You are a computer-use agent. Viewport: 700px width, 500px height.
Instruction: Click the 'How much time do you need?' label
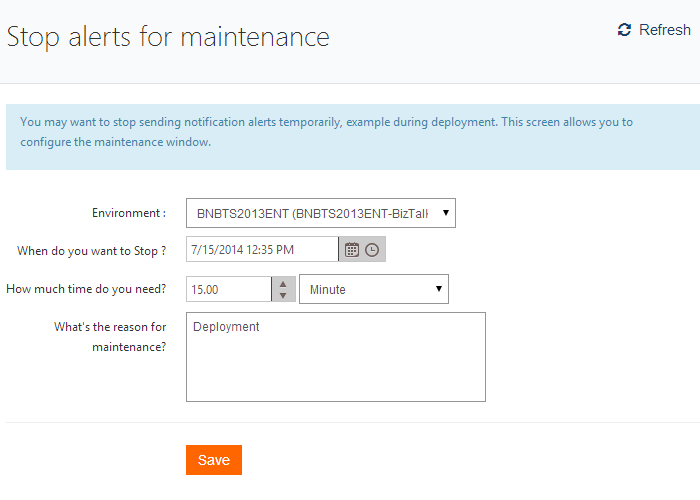(x=86, y=289)
